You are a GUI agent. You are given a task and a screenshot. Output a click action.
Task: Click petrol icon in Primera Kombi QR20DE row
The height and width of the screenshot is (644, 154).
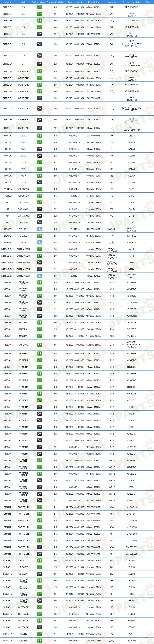tap(39, 474)
